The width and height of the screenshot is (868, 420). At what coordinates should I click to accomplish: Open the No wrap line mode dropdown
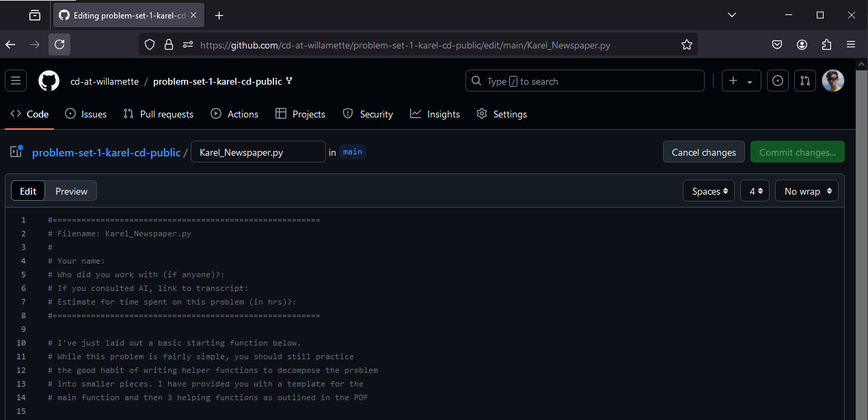(806, 191)
